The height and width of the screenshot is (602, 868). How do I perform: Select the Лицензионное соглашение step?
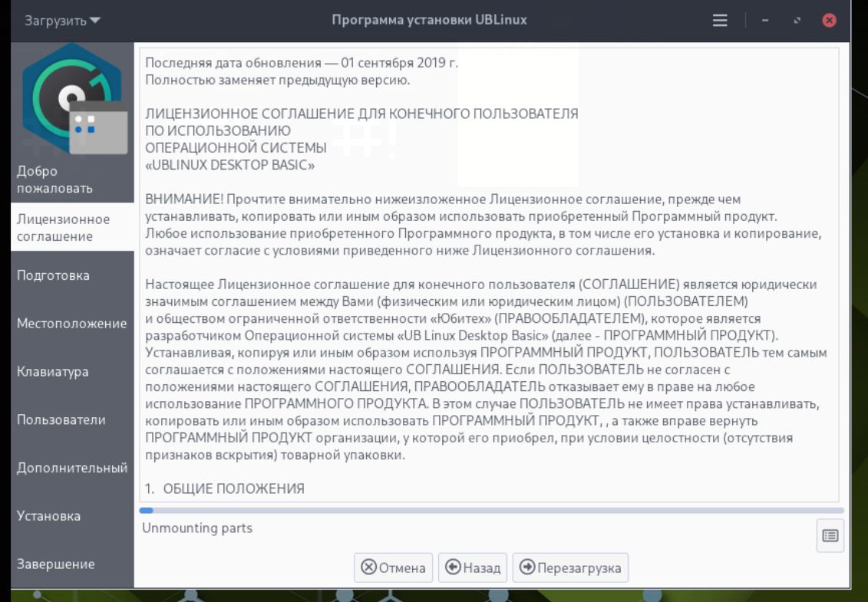(72, 228)
